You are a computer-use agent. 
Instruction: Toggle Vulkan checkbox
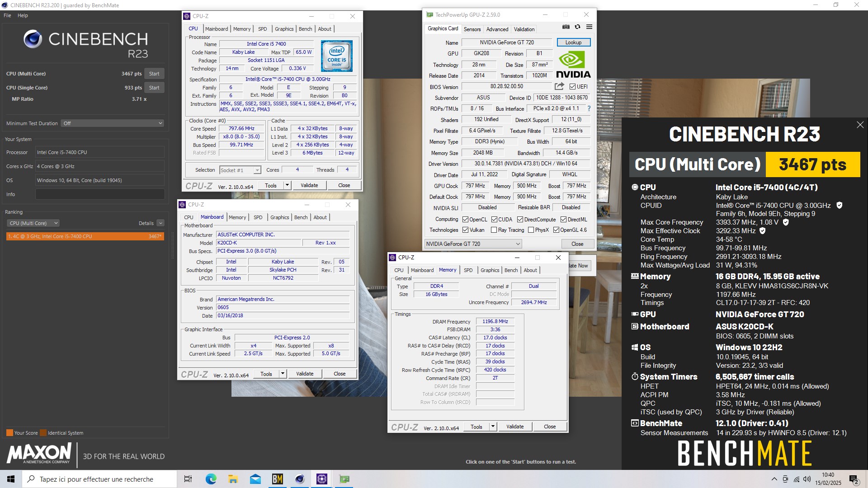tap(465, 230)
